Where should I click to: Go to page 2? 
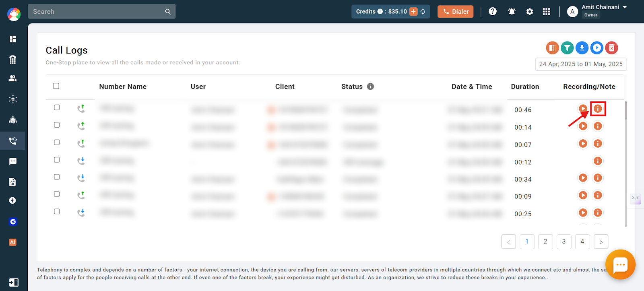pos(545,241)
